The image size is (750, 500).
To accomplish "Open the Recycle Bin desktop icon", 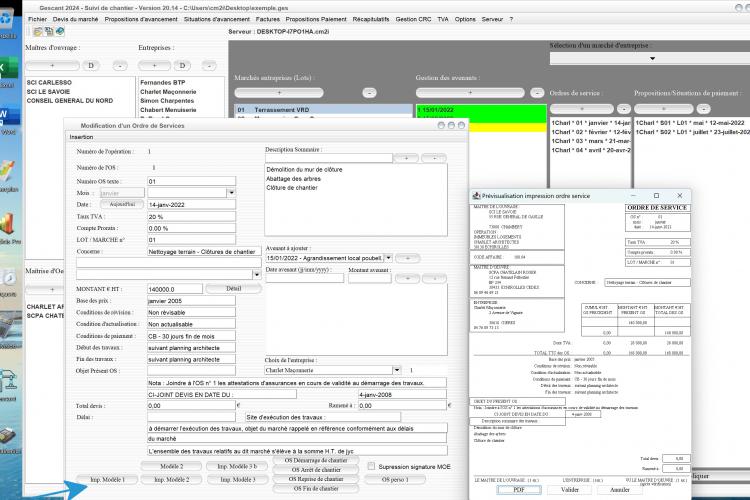I will (7, 20).
